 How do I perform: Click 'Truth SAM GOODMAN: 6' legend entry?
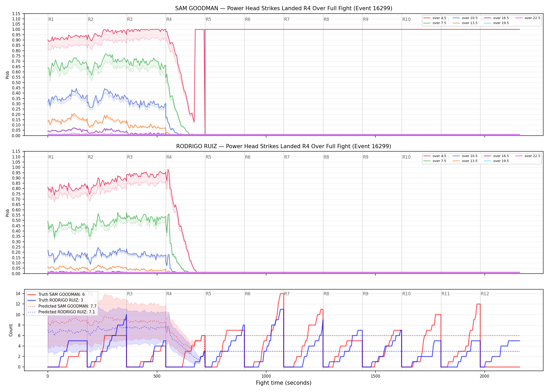click(56, 295)
